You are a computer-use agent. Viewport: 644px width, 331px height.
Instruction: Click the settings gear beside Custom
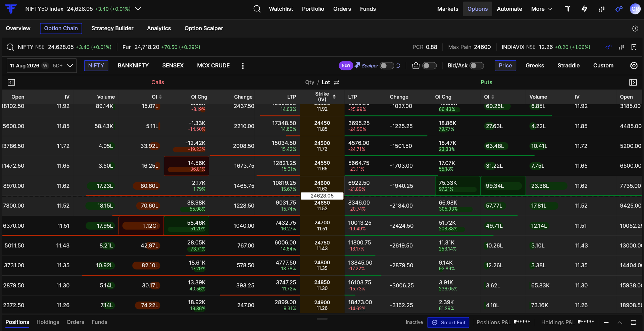634,66
